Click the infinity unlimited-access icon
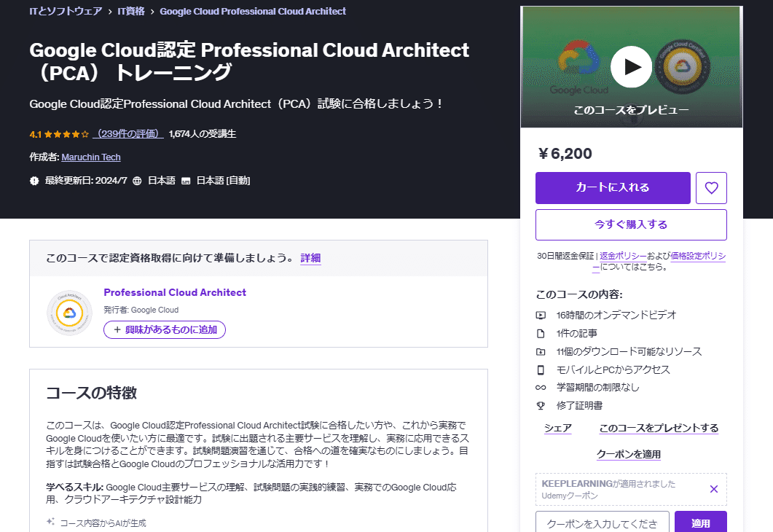The image size is (773, 532). [541, 388]
